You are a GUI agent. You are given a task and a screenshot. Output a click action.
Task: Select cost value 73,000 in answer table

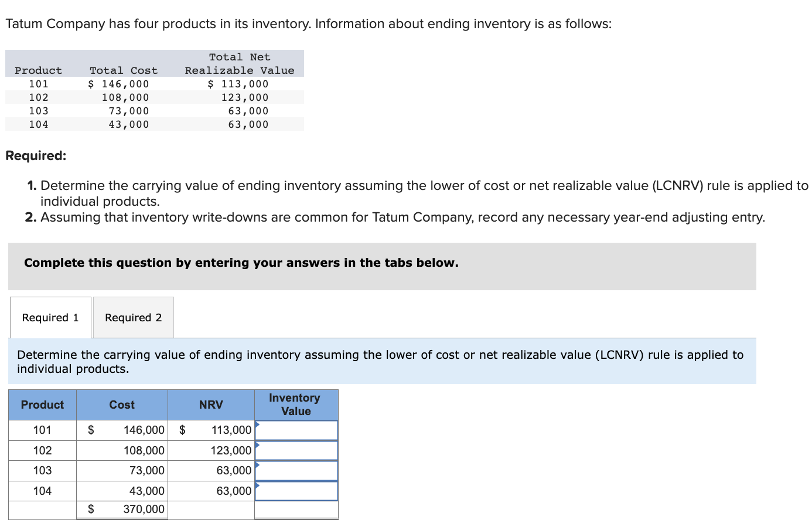(147, 470)
